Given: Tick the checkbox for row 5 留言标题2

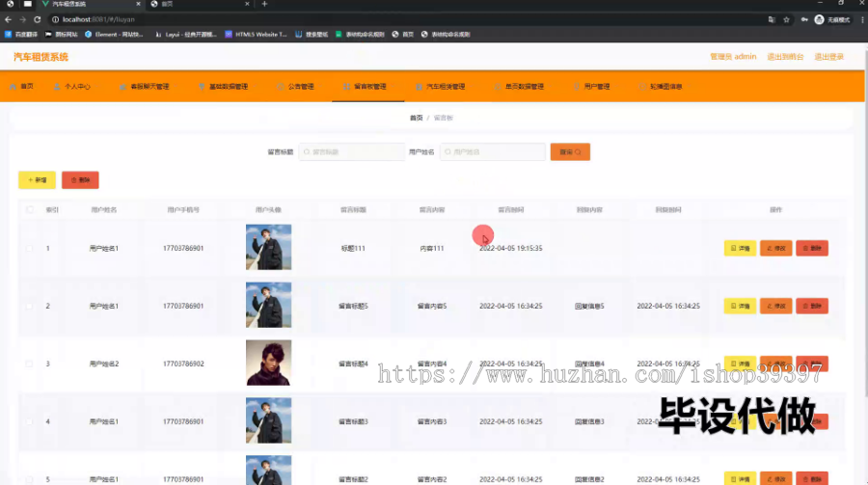Looking at the screenshot, I should pos(29,479).
